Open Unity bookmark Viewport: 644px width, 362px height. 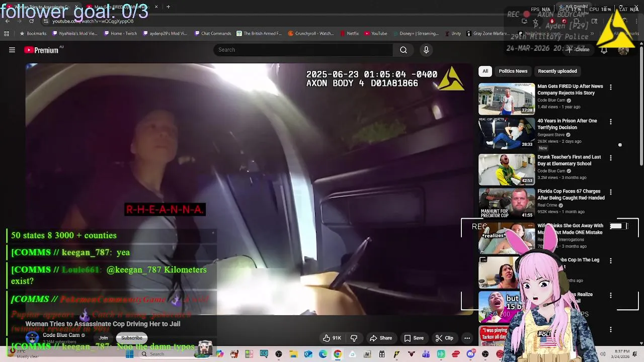(x=452, y=34)
